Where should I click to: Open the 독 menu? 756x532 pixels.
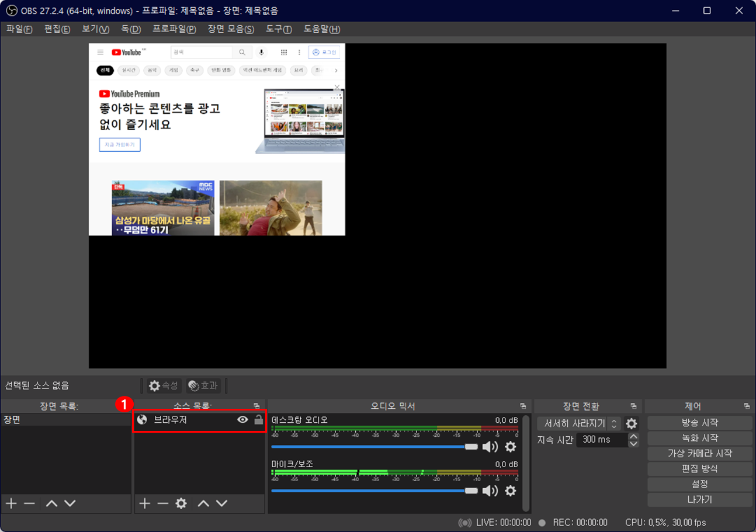[x=131, y=29]
